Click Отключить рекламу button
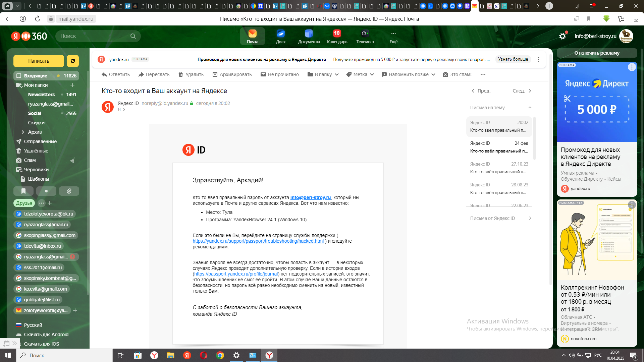644x362 pixels. [597, 53]
